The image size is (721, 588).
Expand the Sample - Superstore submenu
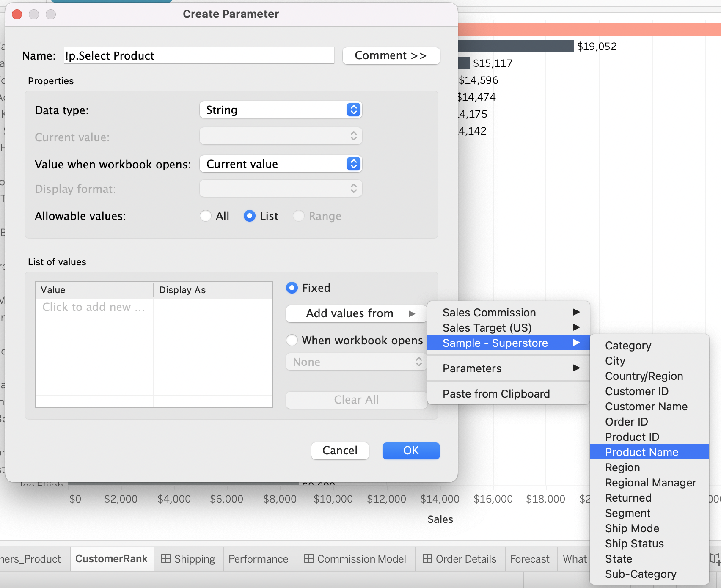click(x=495, y=343)
